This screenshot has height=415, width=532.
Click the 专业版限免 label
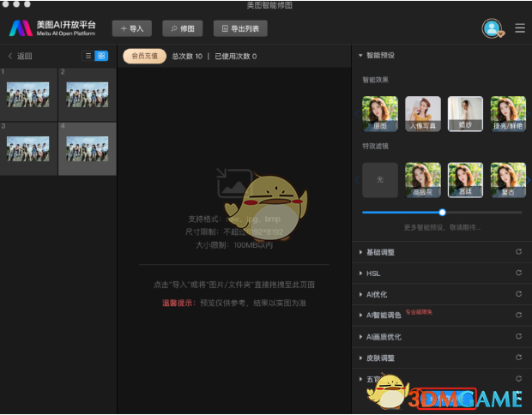(419, 312)
